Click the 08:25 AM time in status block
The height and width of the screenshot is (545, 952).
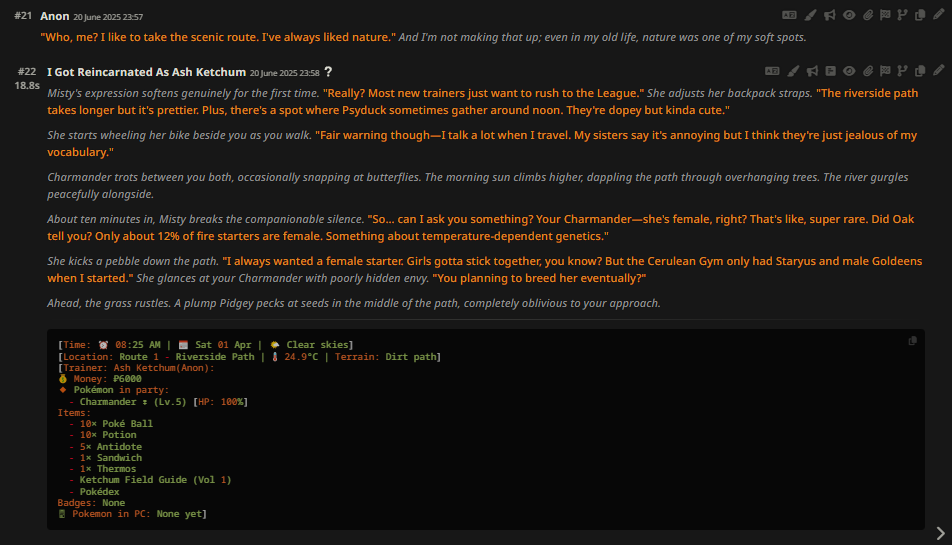(x=138, y=345)
